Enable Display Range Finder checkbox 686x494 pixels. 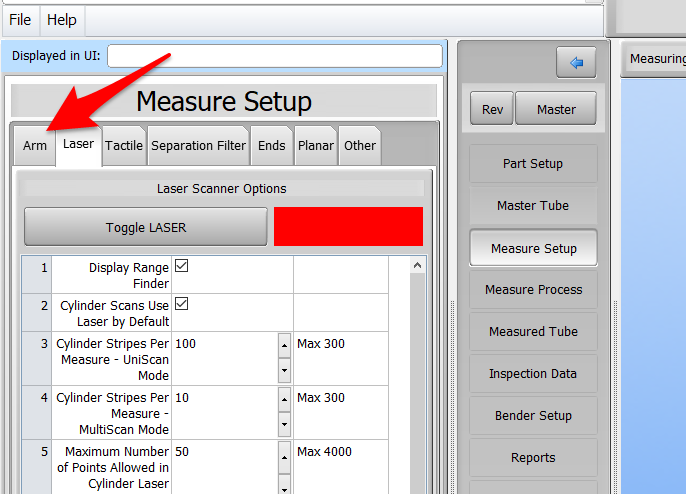coord(182,266)
